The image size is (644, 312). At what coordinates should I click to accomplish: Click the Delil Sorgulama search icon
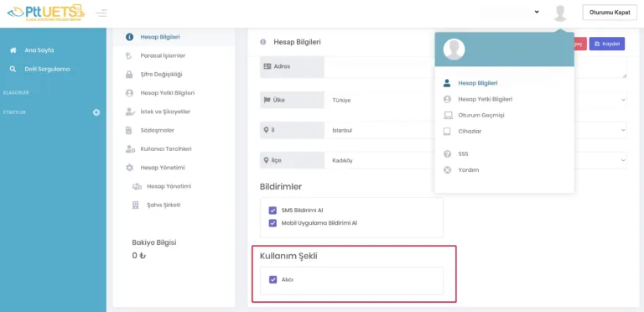(x=13, y=69)
